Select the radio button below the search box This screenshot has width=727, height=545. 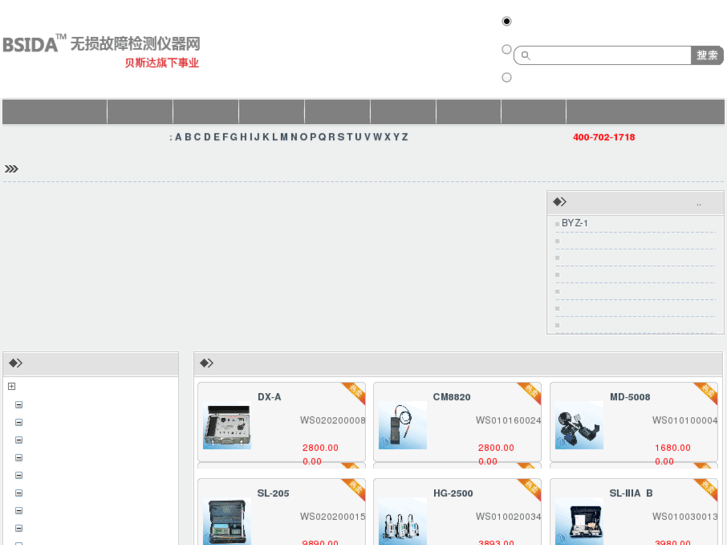click(x=506, y=77)
